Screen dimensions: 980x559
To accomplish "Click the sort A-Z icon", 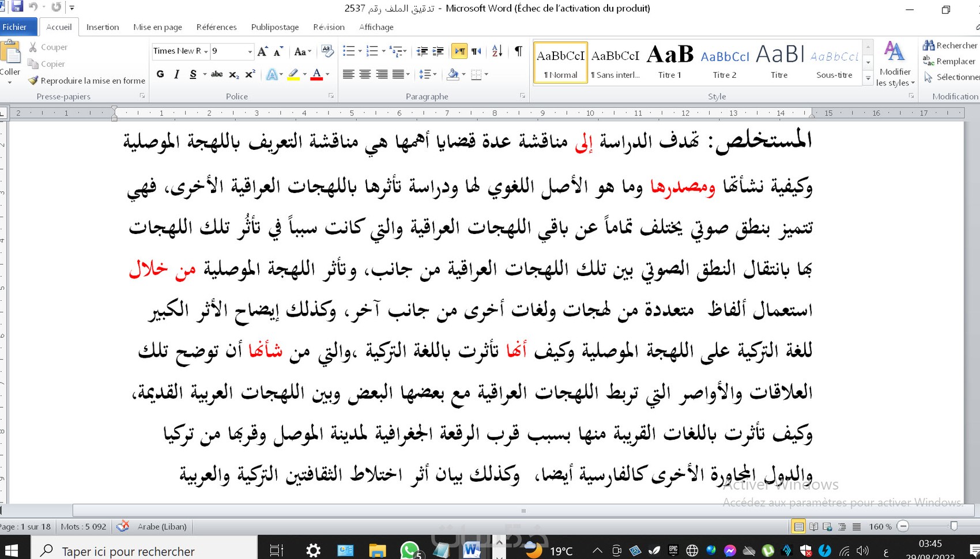I will click(497, 51).
